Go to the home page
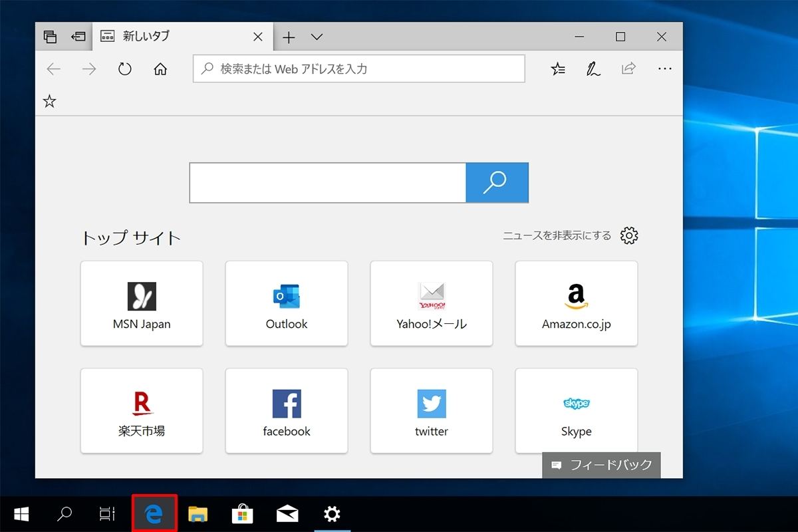 click(x=160, y=69)
